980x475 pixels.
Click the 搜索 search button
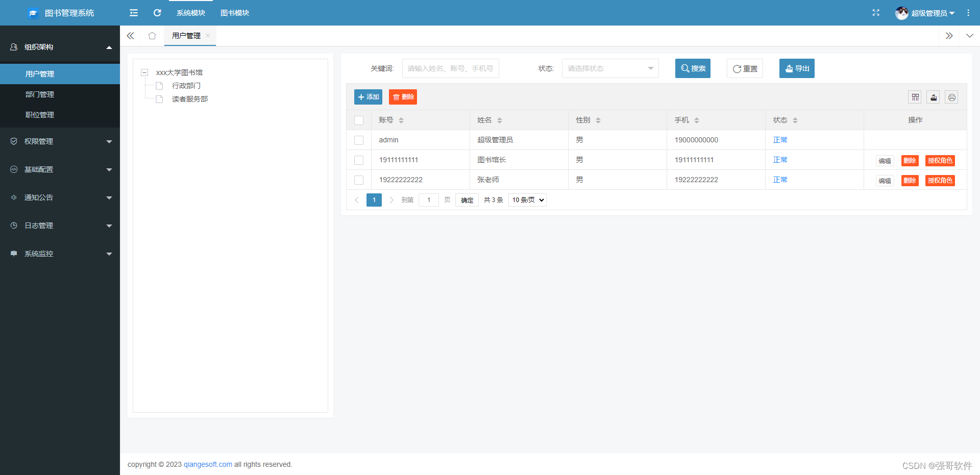point(693,68)
